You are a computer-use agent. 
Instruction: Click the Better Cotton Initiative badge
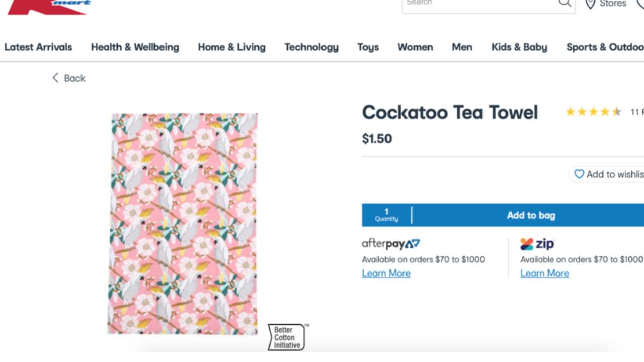(x=287, y=337)
